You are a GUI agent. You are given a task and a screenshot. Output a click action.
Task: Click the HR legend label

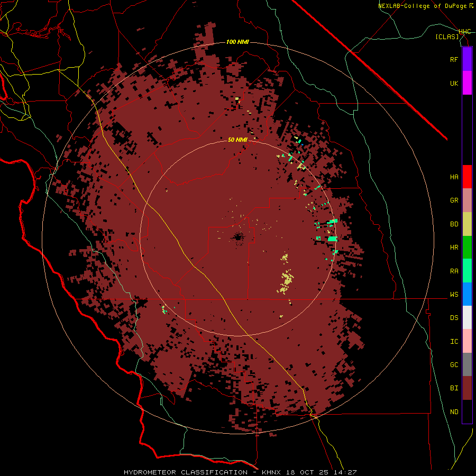(x=454, y=248)
